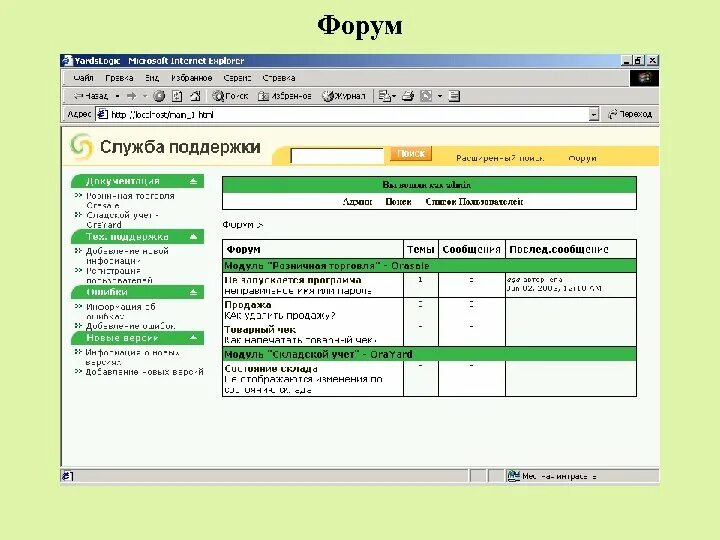Image resolution: width=720 pixels, height=540 pixels.
Task: Click the Служба поддержки swirl logo
Action: (x=81, y=146)
